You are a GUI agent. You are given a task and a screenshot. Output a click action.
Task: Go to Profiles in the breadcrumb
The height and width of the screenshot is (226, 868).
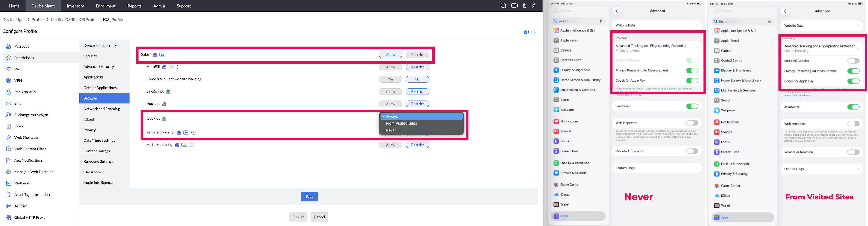pos(38,20)
